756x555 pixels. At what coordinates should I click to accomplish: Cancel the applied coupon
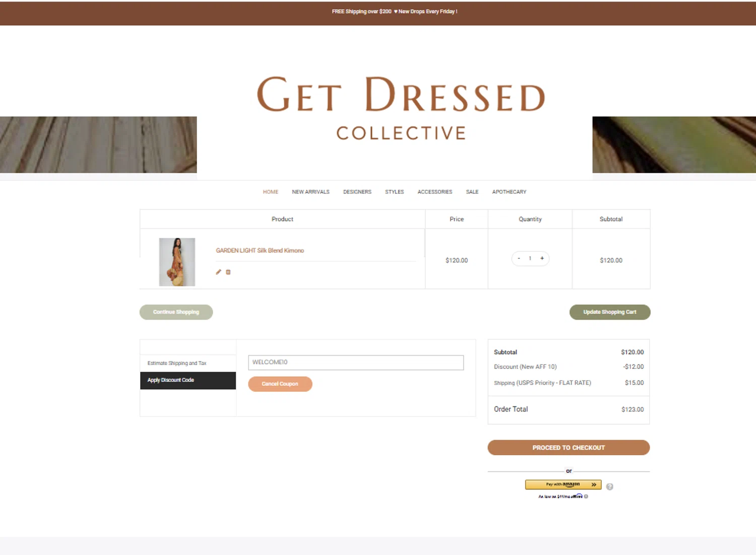(x=280, y=384)
